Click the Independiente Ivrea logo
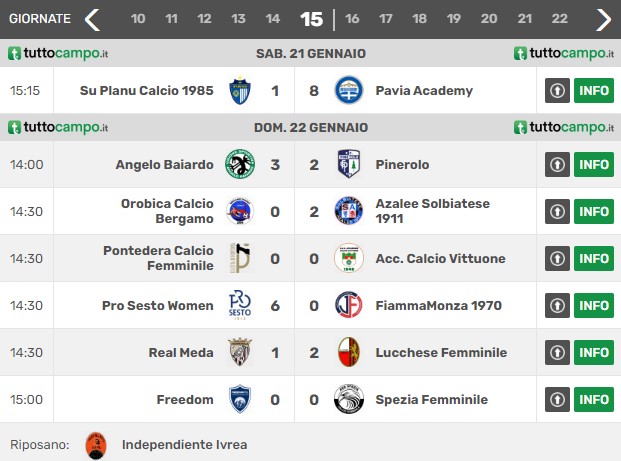 point(96,445)
